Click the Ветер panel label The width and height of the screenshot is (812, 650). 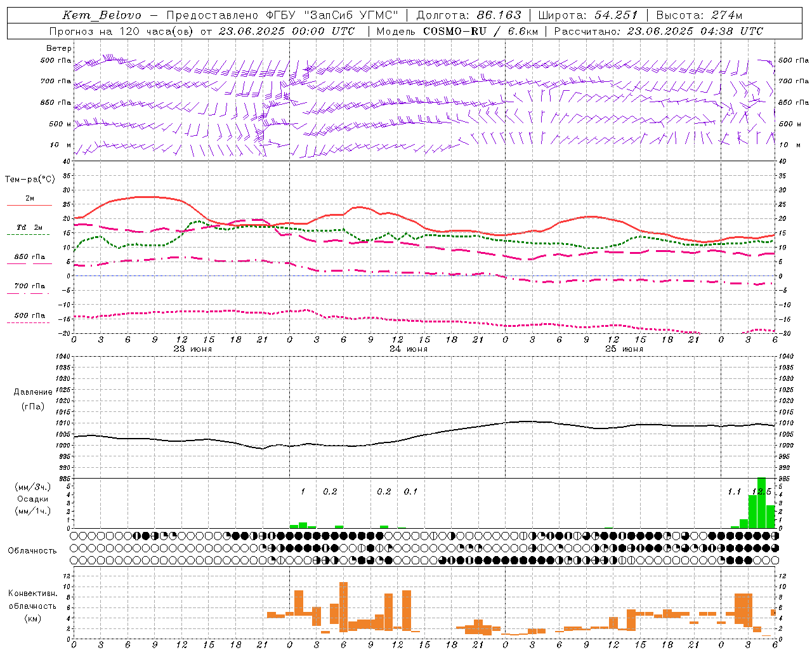coord(59,48)
